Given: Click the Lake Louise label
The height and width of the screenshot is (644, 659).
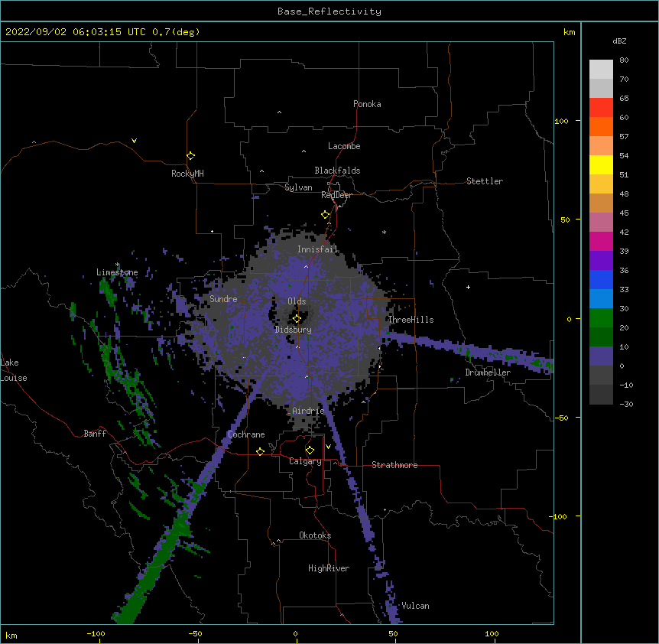Looking at the screenshot, I should pos(14,370).
